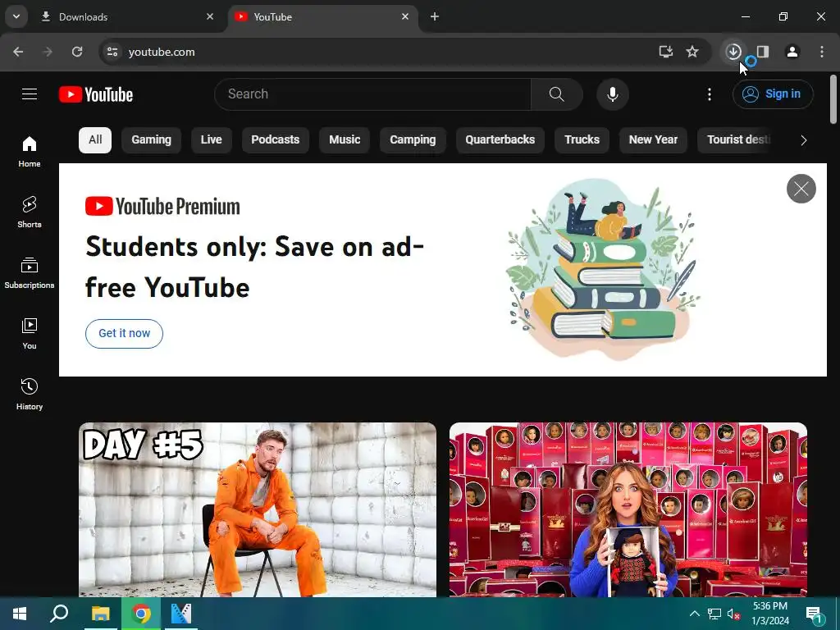
Task: Close the YouTube tab
Action: point(405,16)
